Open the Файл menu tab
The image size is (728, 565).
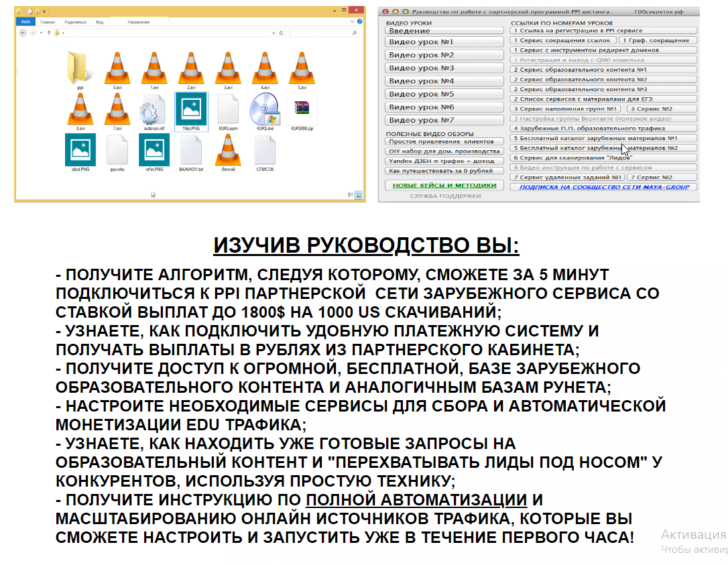coord(25,21)
